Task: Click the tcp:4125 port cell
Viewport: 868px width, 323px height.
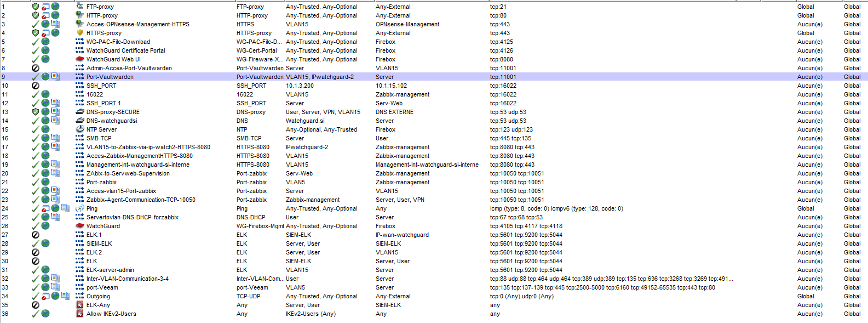Action: pyautogui.click(x=502, y=42)
